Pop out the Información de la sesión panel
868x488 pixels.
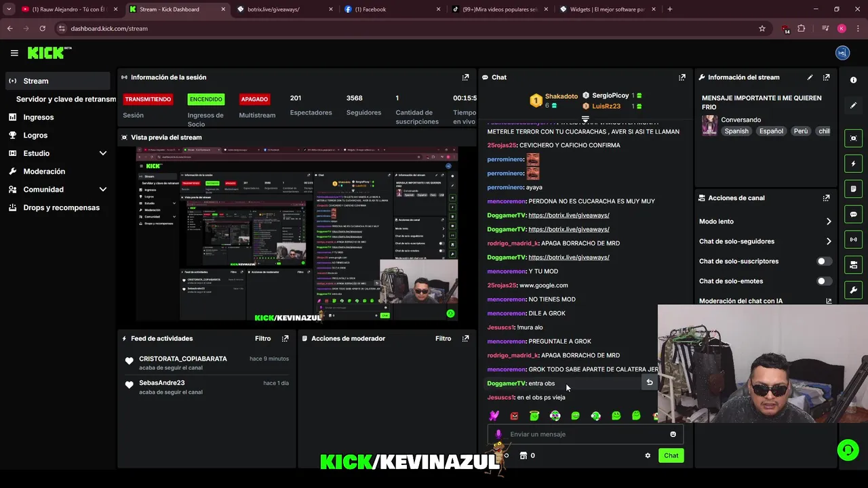465,77
